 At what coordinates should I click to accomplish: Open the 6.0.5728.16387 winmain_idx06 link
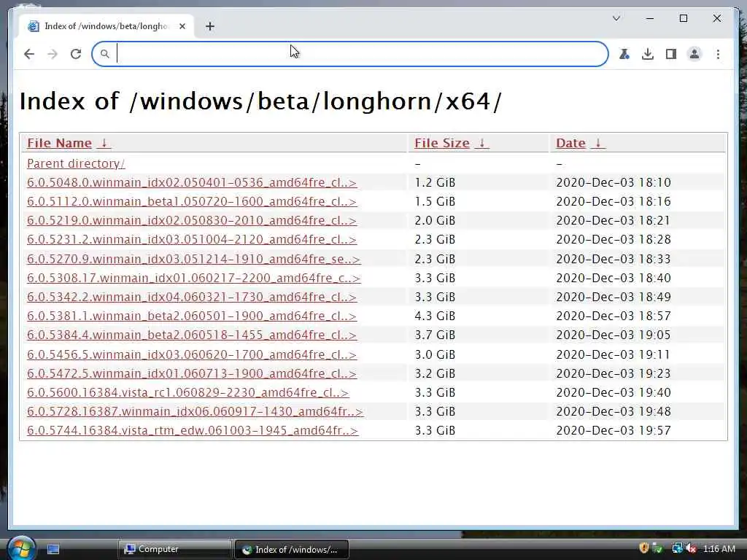pos(196,411)
